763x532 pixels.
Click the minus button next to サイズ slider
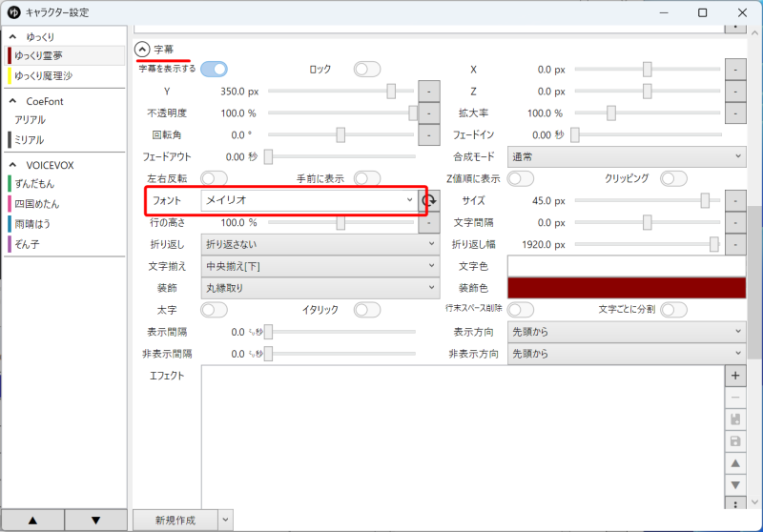(735, 201)
